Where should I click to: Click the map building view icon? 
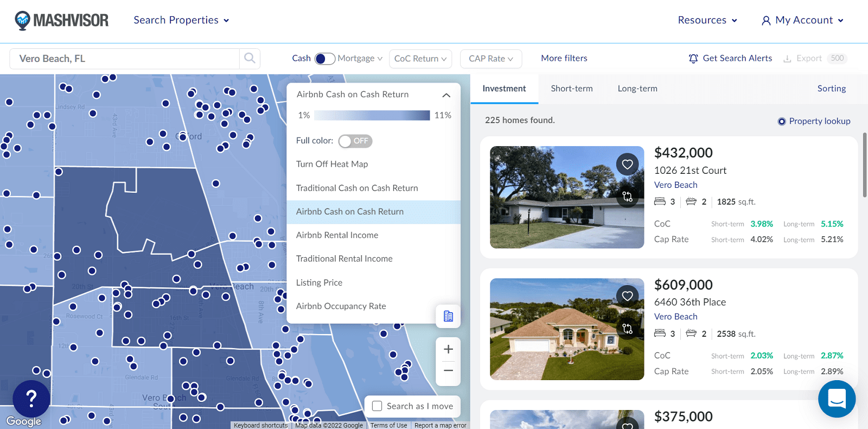pyautogui.click(x=448, y=316)
